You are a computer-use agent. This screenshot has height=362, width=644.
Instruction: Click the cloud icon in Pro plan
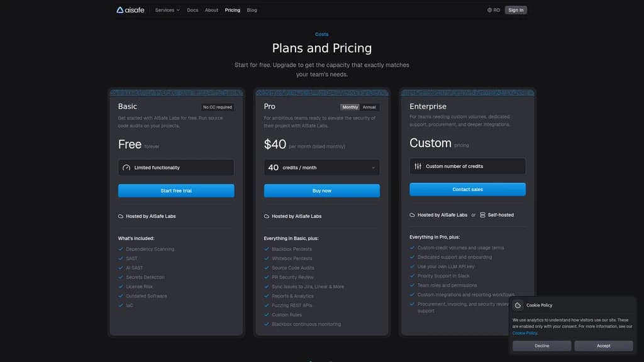pos(267,216)
